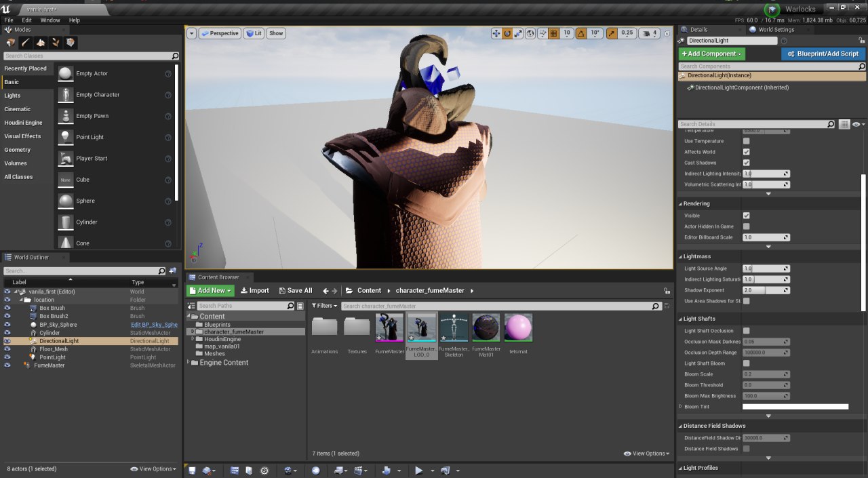Click the Play button in toolbar
This screenshot has height=478, width=868.
point(418,471)
